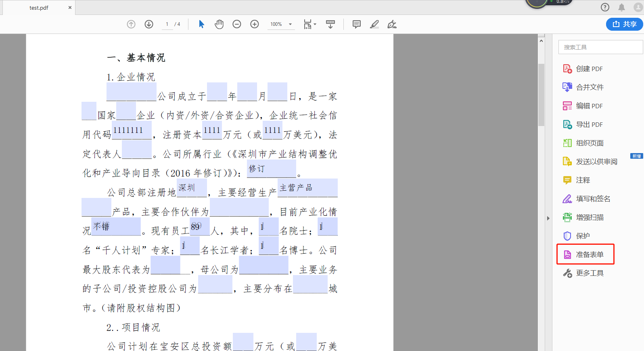Click the form field after 主要分布在
This screenshot has width=644, height=351.
[x=310, y=284]
